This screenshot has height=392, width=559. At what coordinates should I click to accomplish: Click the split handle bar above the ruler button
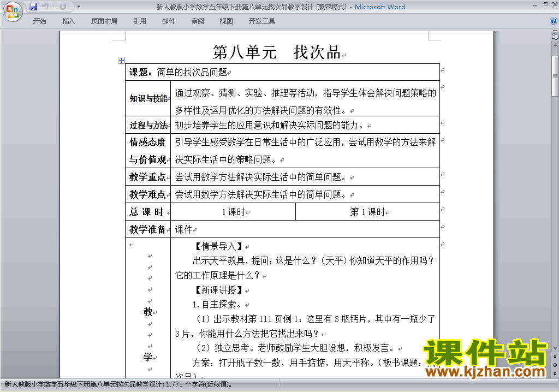(x=555, y=31)
